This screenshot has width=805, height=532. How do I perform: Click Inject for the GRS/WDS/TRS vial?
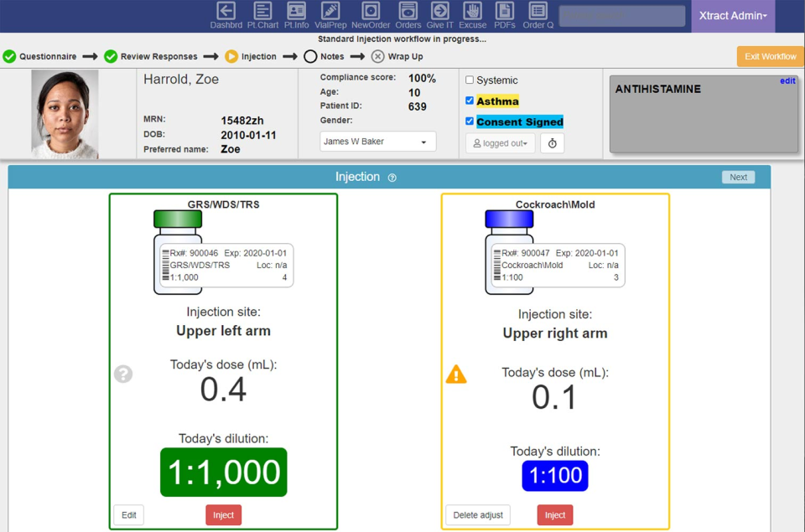[223, 515]
